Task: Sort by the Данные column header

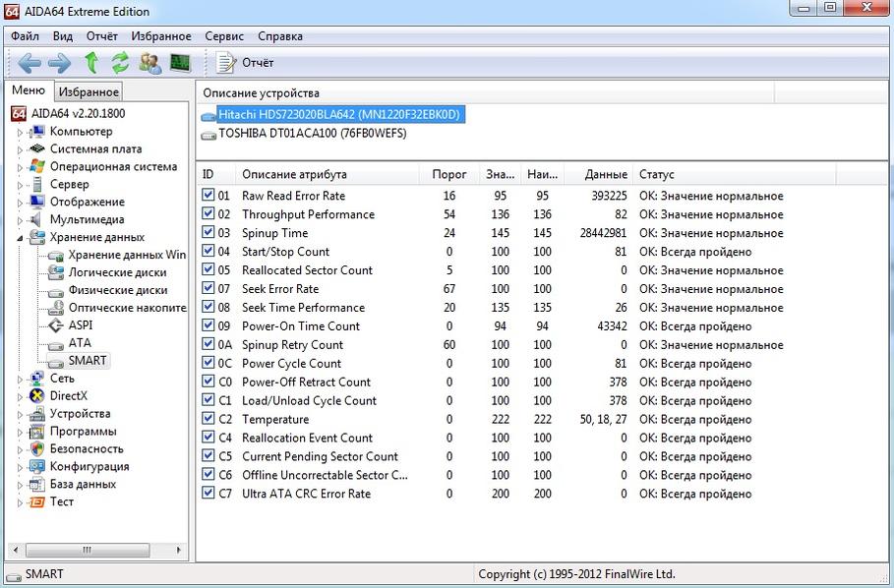Action: coord(599,174)
